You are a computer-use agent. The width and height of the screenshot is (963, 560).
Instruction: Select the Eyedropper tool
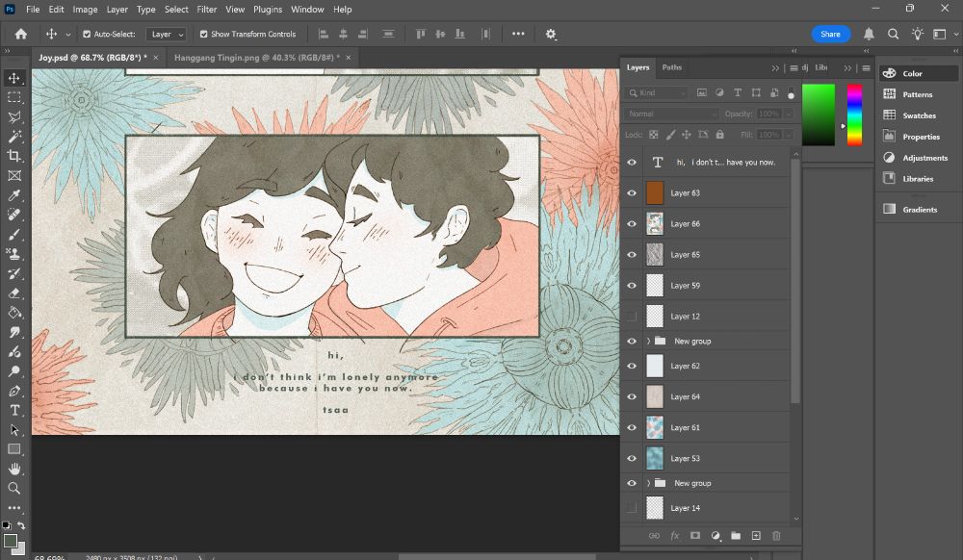click(14, 195)
